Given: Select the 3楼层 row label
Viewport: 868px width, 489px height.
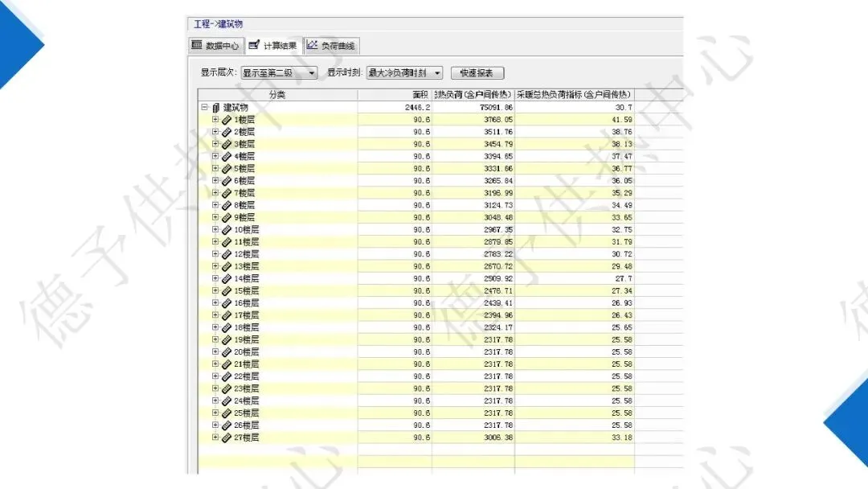Looking at the screenshot, I should coord(244,144).
